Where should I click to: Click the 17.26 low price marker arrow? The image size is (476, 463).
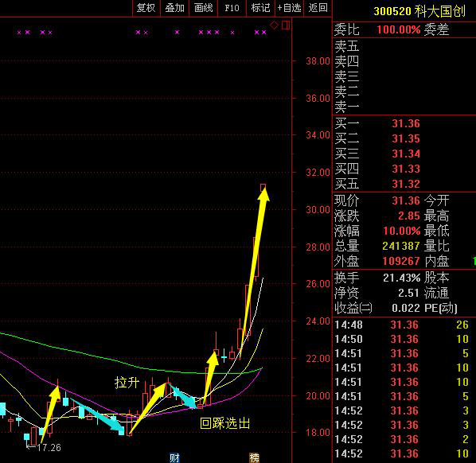click(x=29, y=447)
